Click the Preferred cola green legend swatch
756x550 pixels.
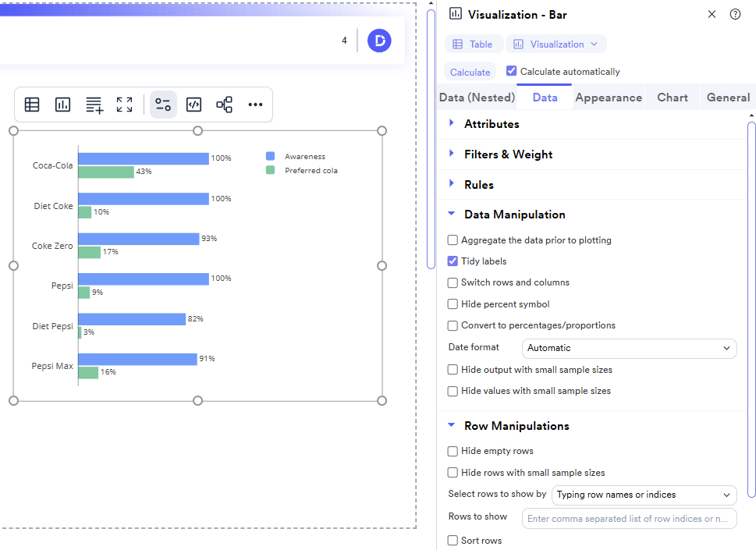coord(271,170)
